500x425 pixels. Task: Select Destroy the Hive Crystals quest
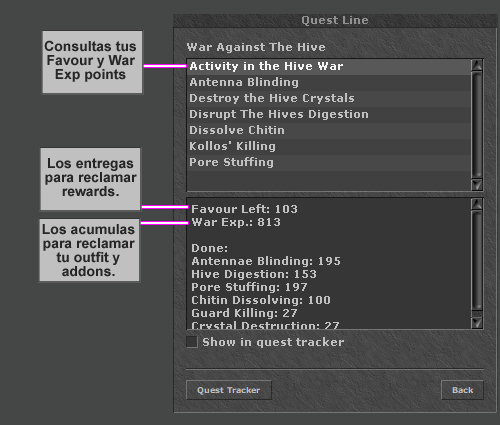(329, 99)
